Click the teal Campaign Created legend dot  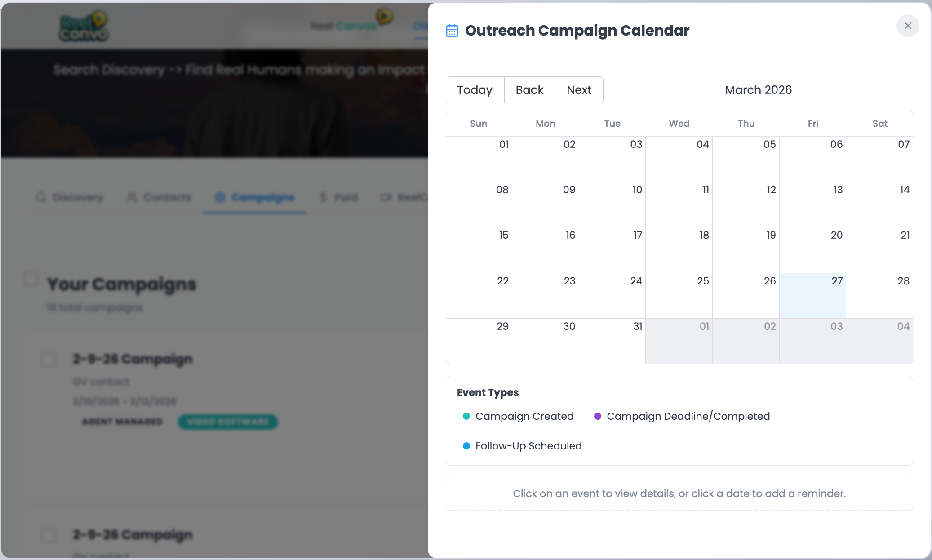(x=466, y=416)
